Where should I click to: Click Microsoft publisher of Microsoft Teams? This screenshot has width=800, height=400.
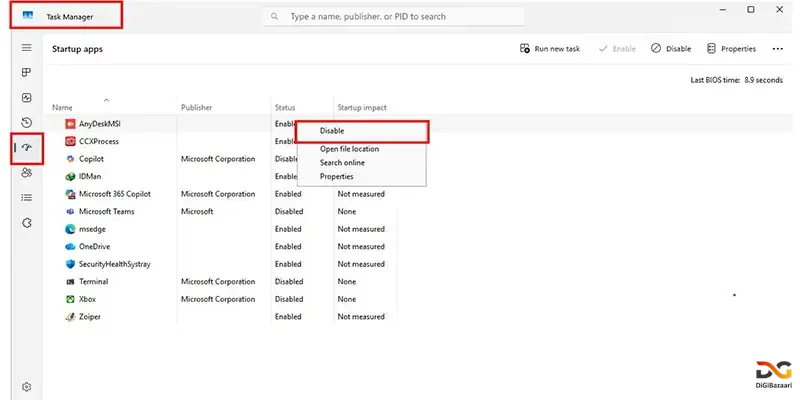pos(197,211)
